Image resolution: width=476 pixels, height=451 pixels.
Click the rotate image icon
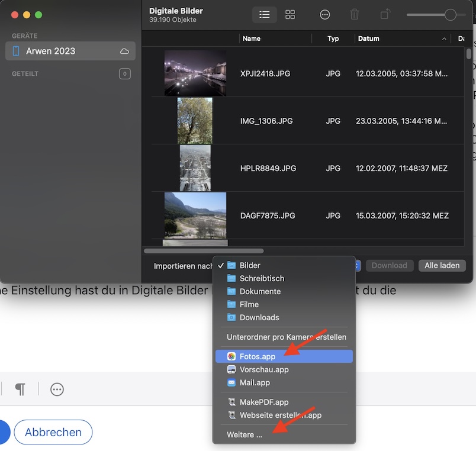385,15
